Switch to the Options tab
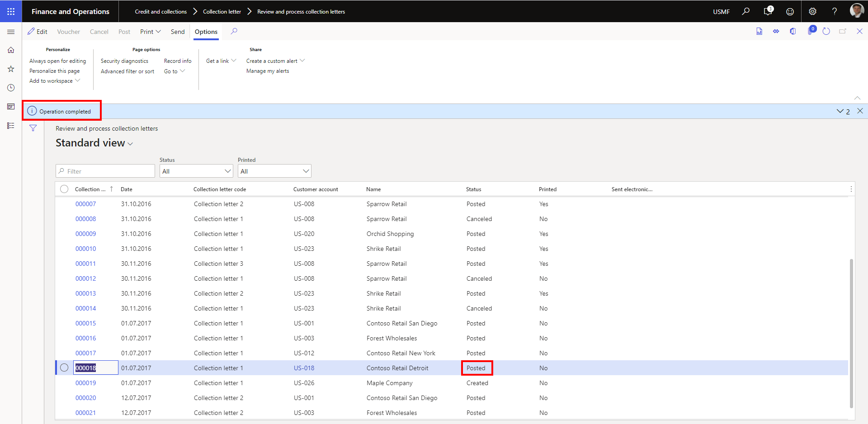 point(206,32)
